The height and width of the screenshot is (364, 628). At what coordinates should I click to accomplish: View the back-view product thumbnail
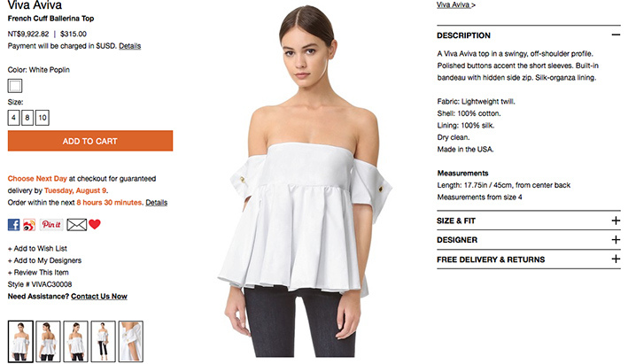click(48, 341)
